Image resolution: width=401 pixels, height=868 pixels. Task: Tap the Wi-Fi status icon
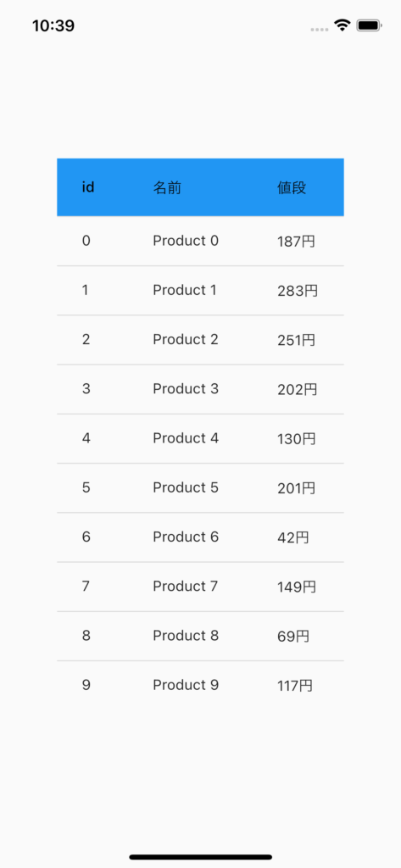pos(342,25)
